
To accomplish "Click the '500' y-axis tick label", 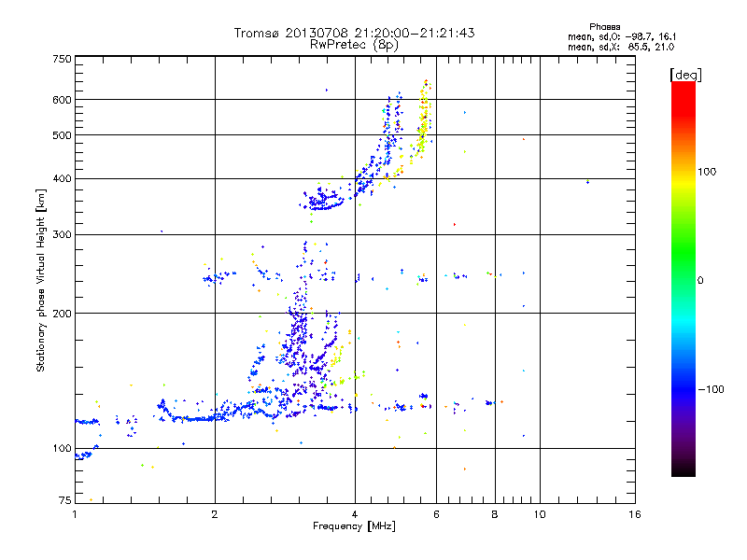I will [62, 135].
